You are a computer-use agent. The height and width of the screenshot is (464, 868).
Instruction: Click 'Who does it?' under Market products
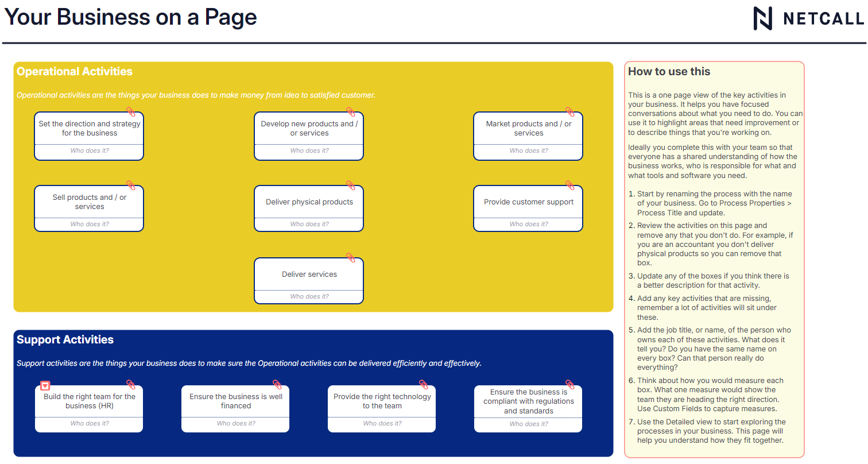528,151
